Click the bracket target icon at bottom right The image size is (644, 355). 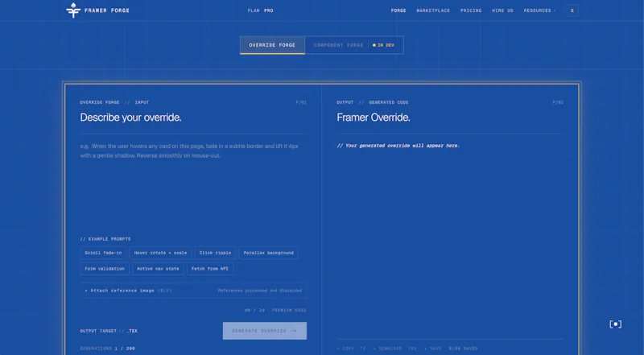(x=615, y=324)
